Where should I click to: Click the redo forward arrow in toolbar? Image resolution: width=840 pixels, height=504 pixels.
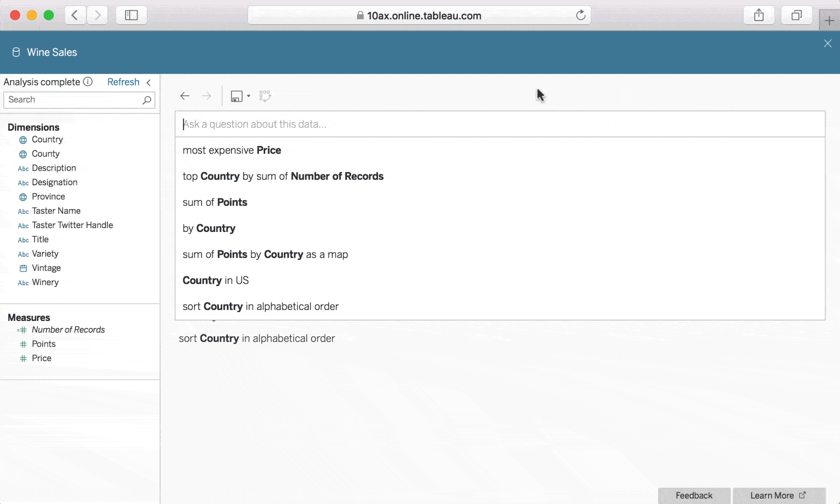(206, 96)
